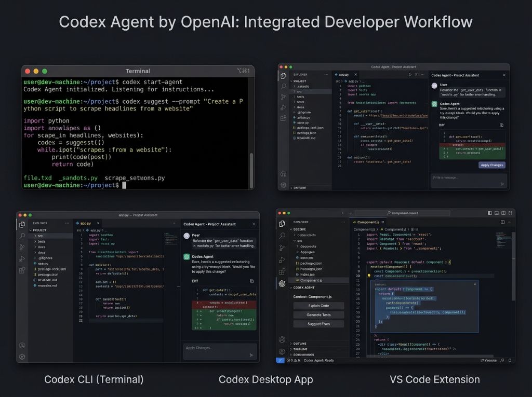Toggle the secondary sidebar in the Component.js title bar

503,213
